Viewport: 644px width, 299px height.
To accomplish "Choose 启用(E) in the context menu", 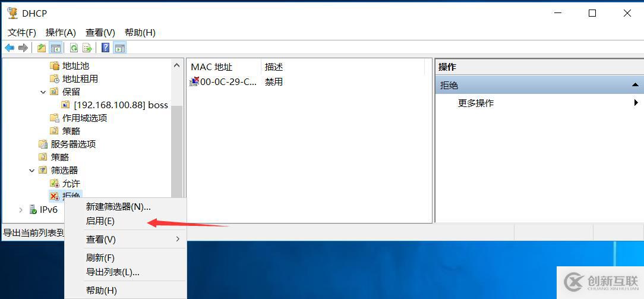I will click(126, 221).
